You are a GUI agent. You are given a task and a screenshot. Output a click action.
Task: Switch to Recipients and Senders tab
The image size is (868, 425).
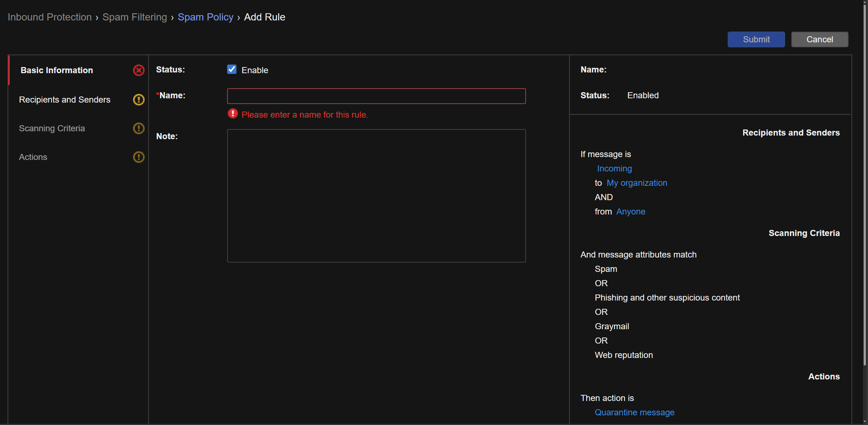click(x=65, y=100)
